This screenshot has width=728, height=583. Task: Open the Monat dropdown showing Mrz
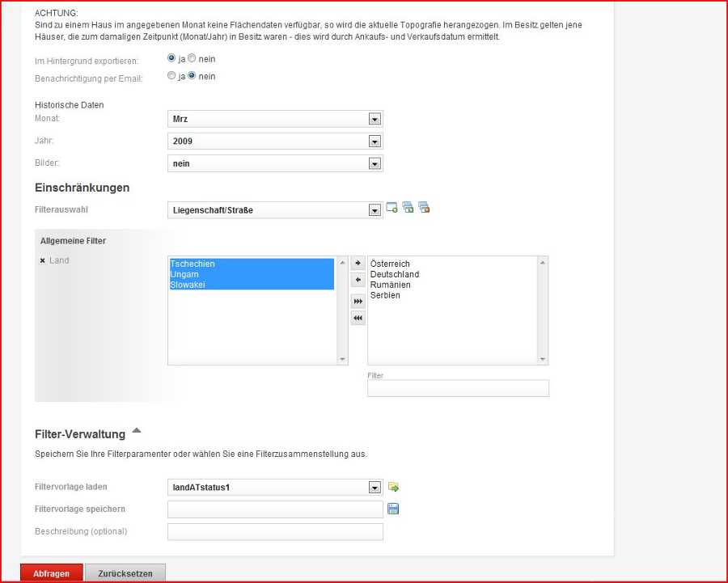pyautogui.click(x=274, y=119)
